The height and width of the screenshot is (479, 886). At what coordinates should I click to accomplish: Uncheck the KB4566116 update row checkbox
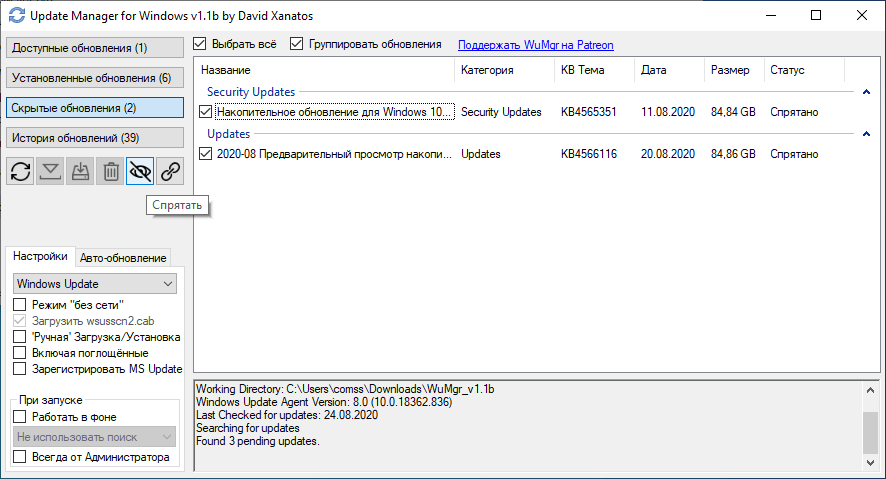pyautogui.click(x=206, y=154)
